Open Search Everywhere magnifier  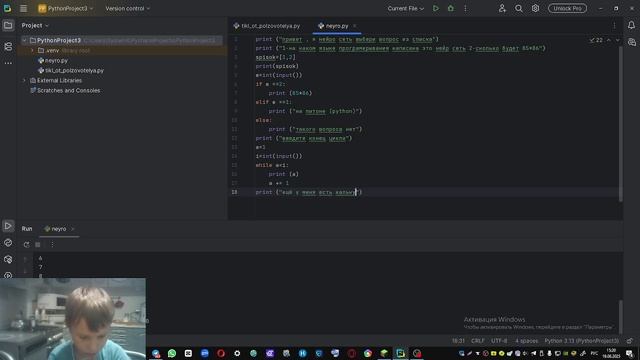(519, 8)
